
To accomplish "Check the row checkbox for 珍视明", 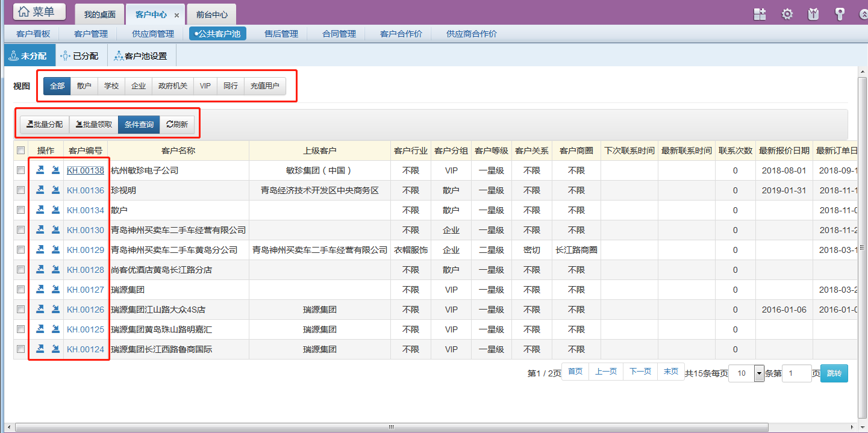I will 21,190.
